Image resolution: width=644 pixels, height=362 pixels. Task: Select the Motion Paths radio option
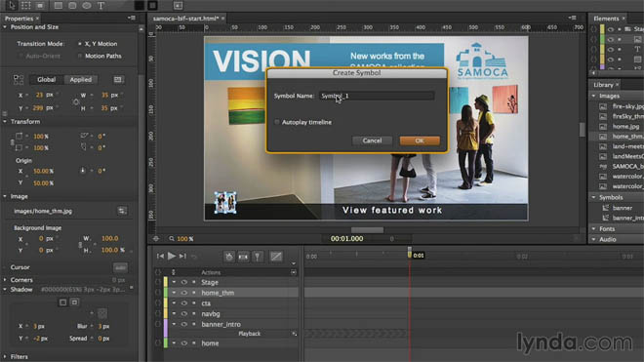[80, 56]
